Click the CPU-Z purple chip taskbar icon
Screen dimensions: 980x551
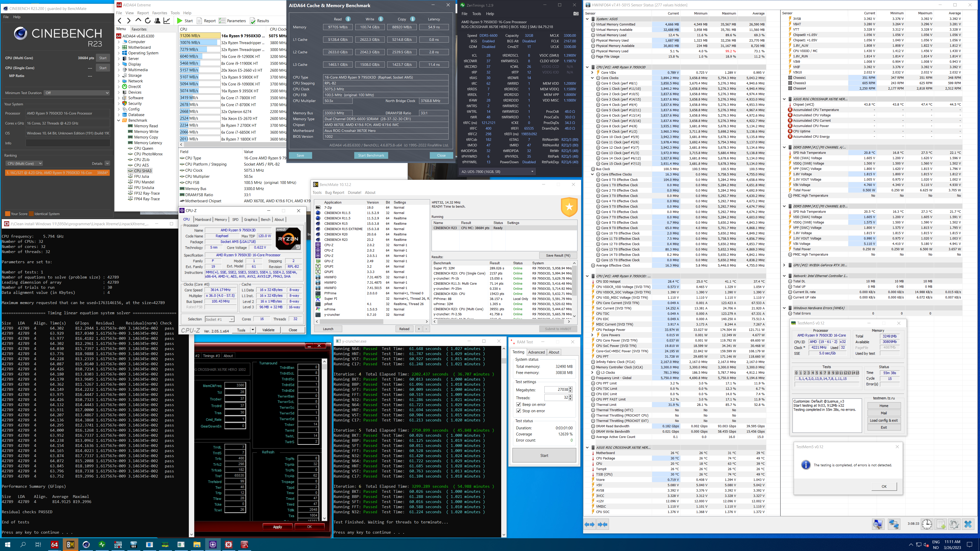(x=213, y=545)
